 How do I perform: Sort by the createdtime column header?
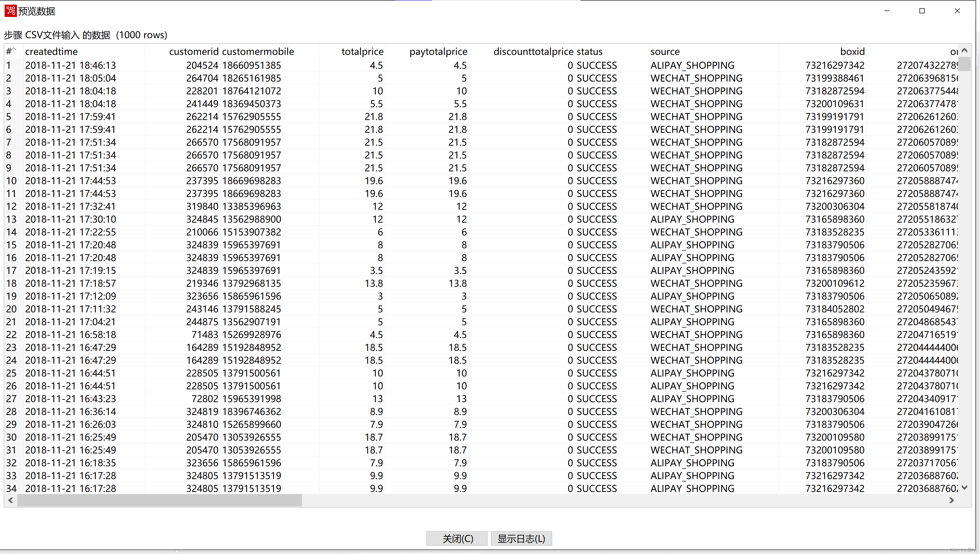(x=51, y=51)
